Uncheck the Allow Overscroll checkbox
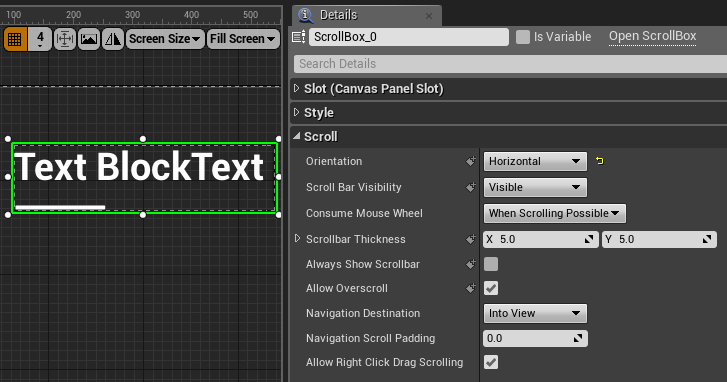The width and height of the screenshot is (727, 382). pos(491,288)
